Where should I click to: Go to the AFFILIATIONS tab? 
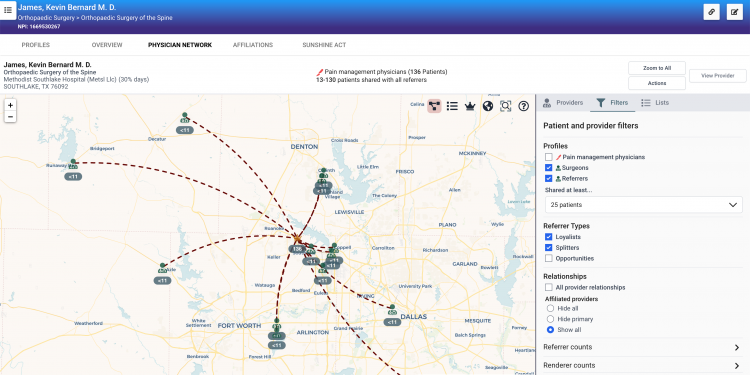pyautogui.click(x=253, y=45)
